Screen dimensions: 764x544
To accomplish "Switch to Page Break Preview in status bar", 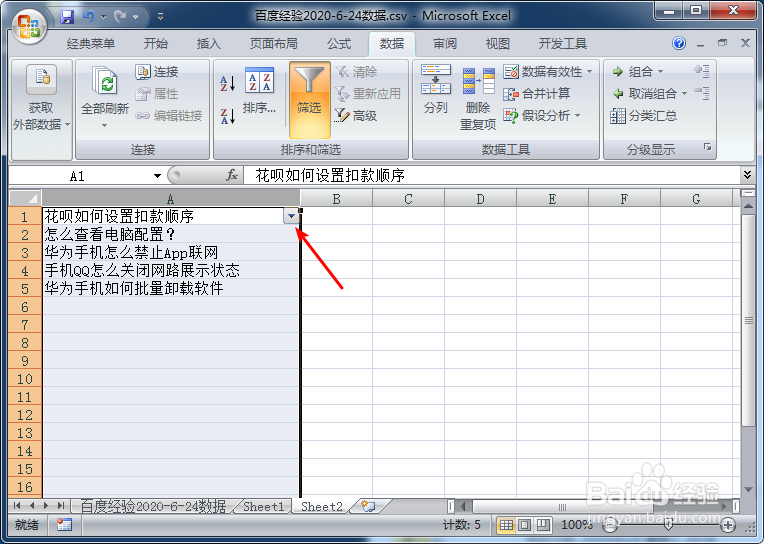I will click(x=543, y=525).
